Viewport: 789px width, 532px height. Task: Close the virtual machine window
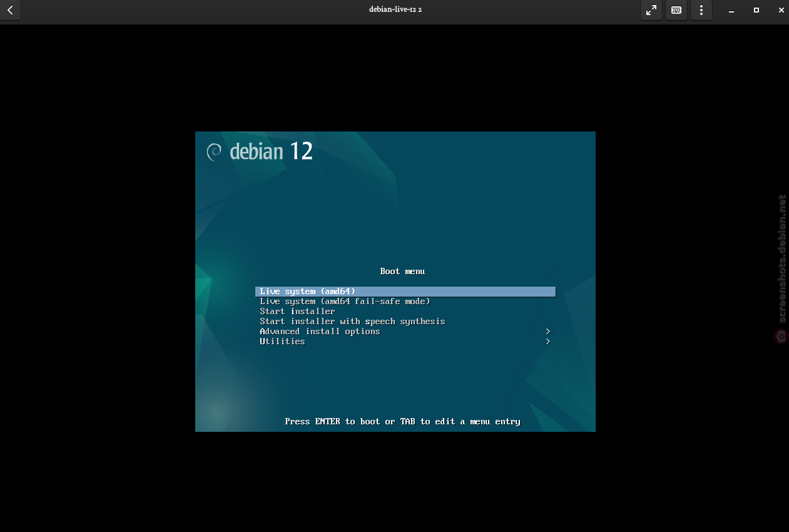[781, 10]
